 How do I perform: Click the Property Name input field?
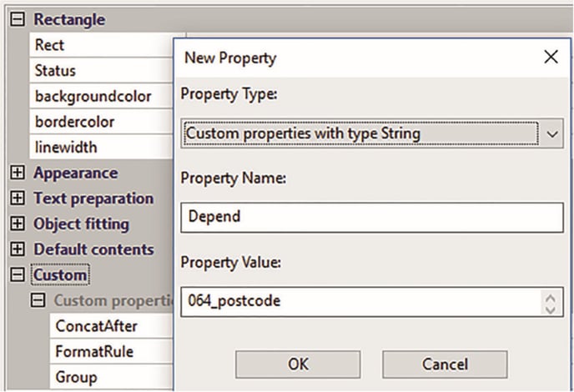[x=372, y=218]
